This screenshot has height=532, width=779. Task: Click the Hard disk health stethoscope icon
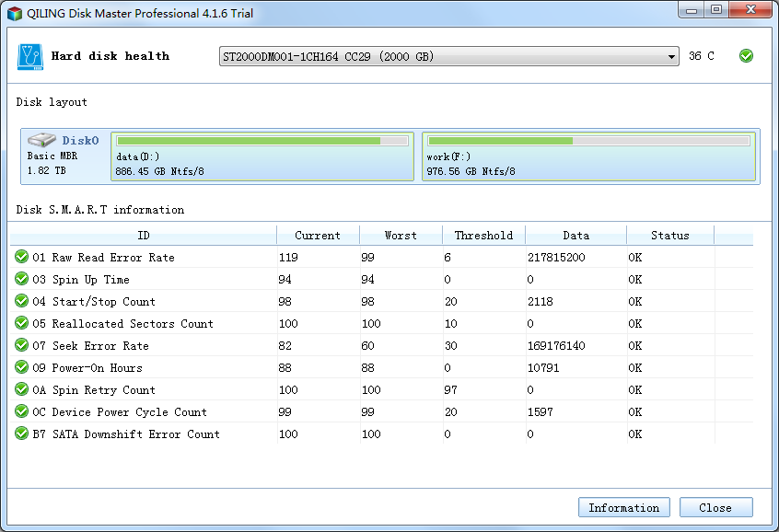tap(30, 57)
